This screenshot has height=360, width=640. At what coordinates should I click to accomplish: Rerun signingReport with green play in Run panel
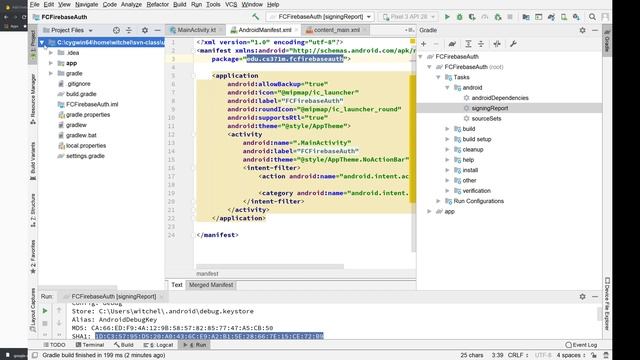45,311
